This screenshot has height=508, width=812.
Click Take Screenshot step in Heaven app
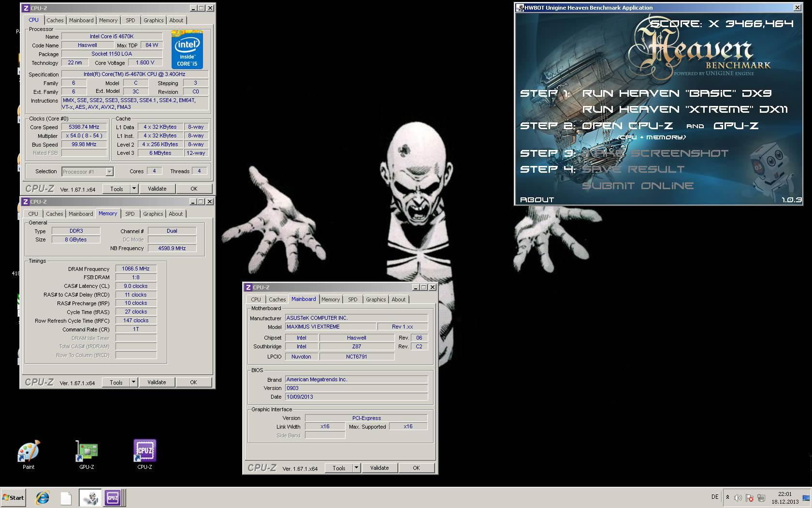655,153
